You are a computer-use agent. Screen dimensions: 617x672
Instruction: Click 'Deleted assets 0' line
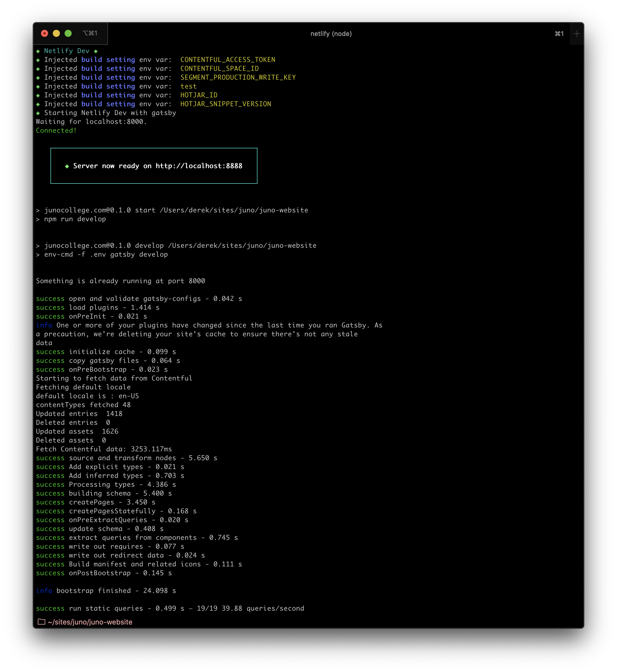pyautogui.click(x=71, y=440)
